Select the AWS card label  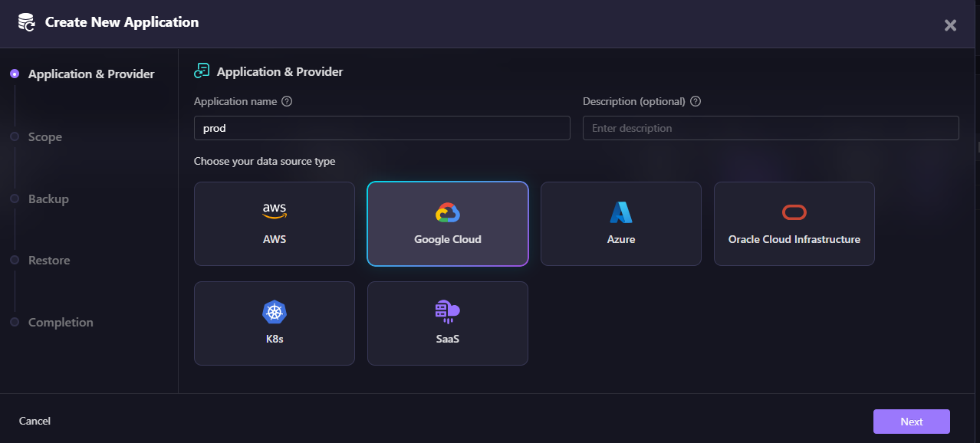(275, 239)
